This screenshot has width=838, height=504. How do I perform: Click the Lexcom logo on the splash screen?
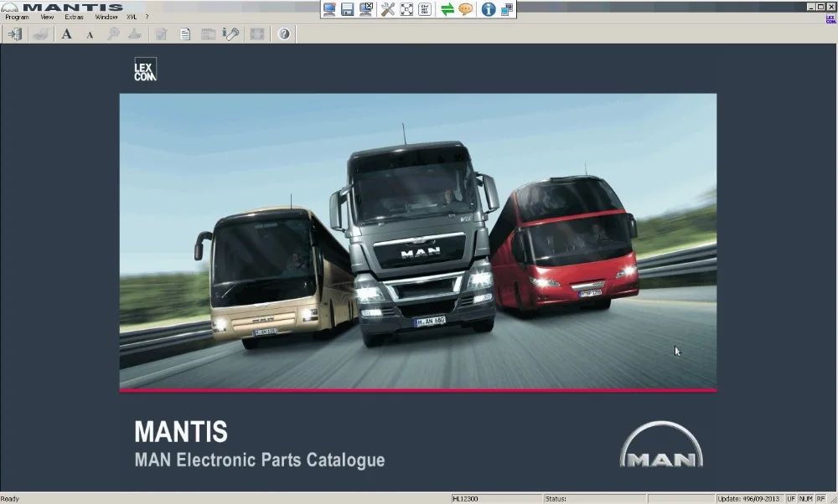point(145,69)
